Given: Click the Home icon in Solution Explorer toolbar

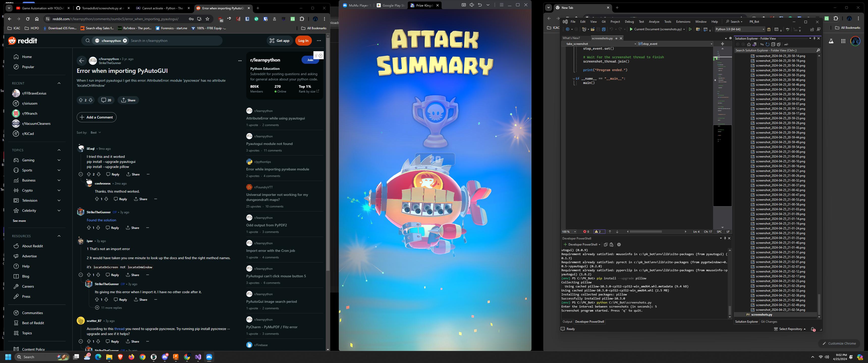Looking at the screenshot, I should coord(749,44).
